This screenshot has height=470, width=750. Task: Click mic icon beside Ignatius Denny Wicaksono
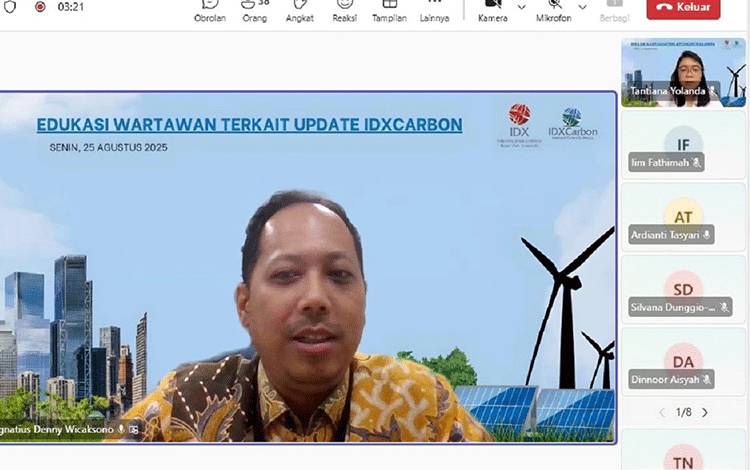[121, 429]
